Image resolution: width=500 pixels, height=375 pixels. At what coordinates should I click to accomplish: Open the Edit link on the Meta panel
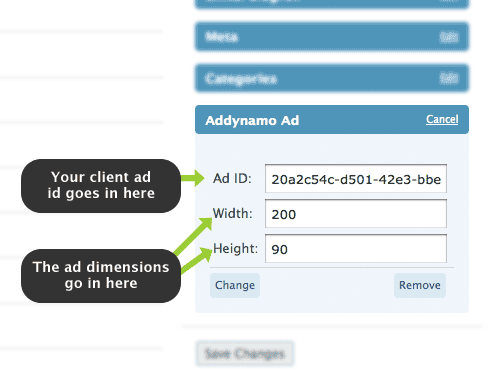(449, 37)
